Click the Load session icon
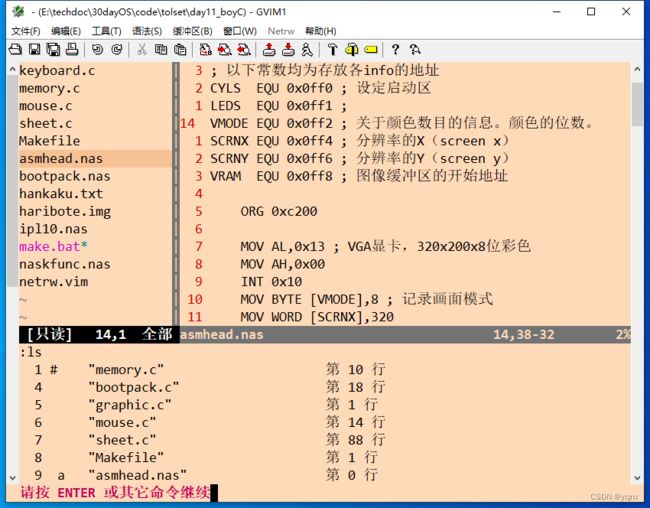 point(269,49)
